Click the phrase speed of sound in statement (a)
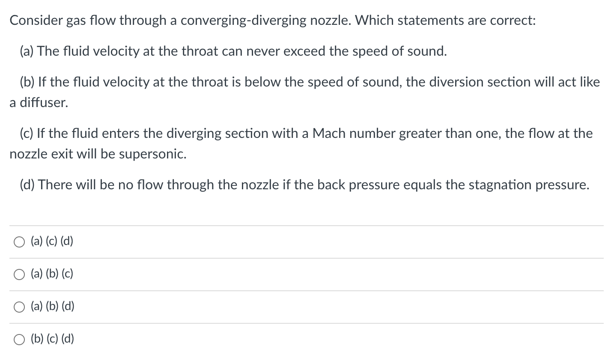 [x=399, y=51]
